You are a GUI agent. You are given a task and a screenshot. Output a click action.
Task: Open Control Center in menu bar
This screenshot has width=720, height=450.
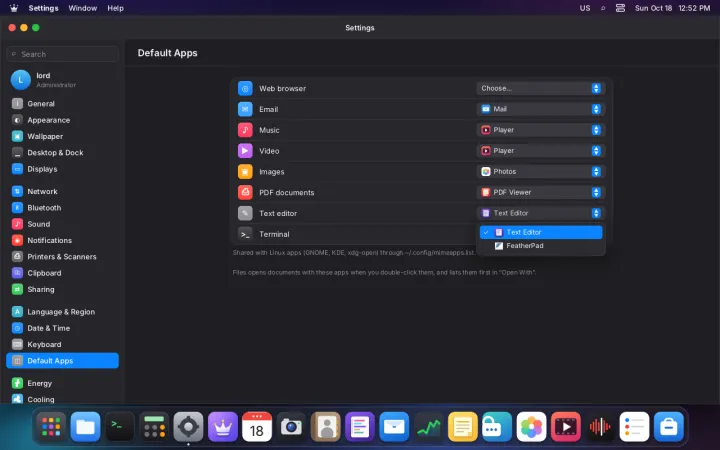tap(620, 8)
